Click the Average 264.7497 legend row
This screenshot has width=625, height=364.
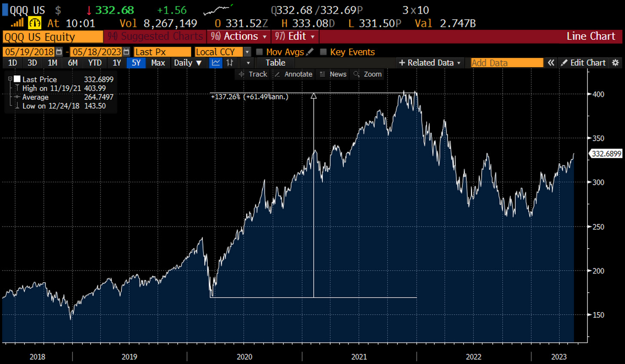click(64, 97)
